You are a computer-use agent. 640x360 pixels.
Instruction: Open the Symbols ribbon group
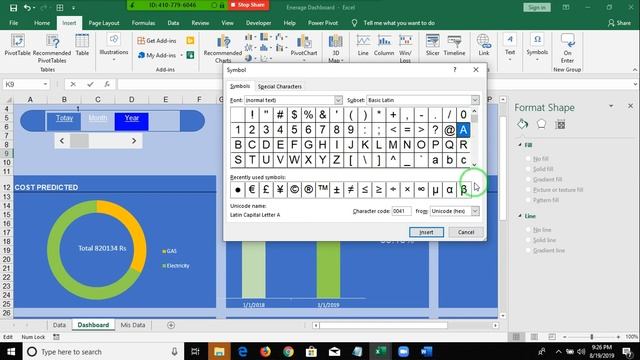[x=537, y=47]
